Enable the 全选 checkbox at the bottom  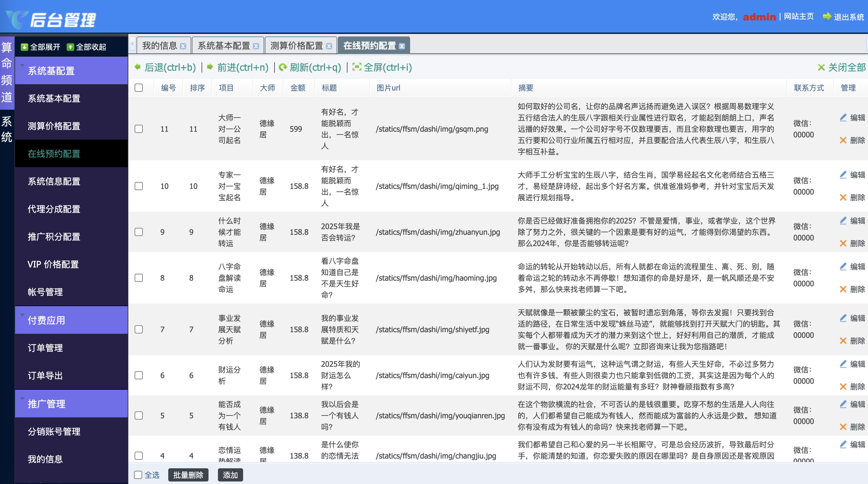138,475
